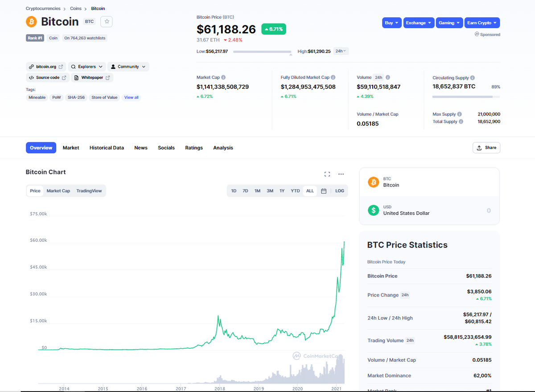Open bitcoin.org website link
535x392 pixels.
tap(46, 66)
